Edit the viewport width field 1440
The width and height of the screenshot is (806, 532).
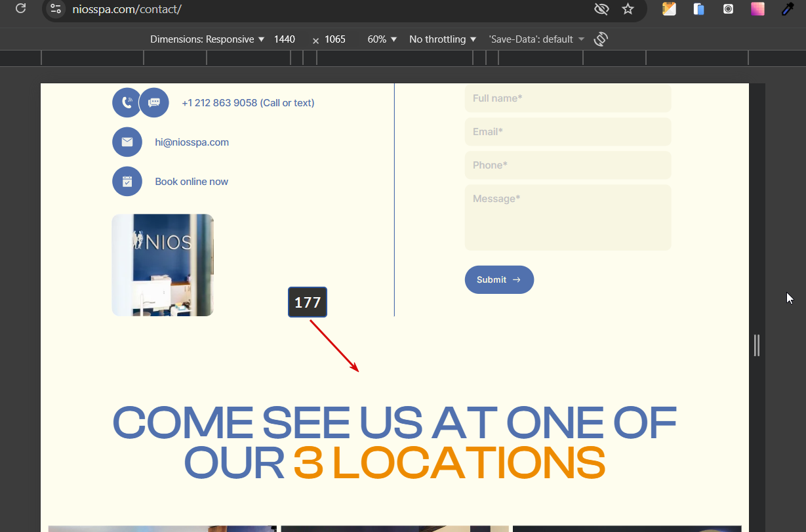[285, 39]
